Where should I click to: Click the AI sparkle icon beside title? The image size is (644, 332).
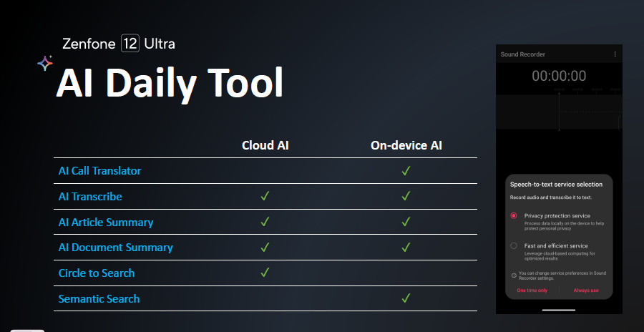(x=44, y=63)
